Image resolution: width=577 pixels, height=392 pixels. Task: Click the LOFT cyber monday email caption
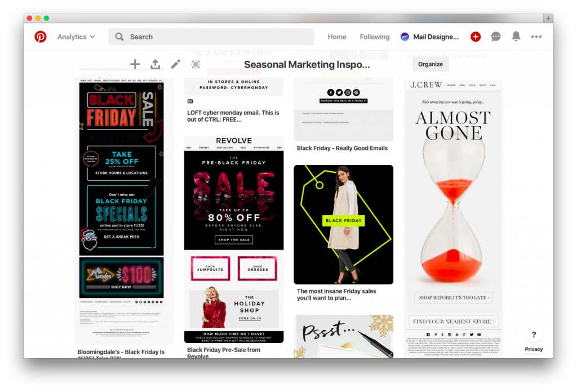coord(233,116)
